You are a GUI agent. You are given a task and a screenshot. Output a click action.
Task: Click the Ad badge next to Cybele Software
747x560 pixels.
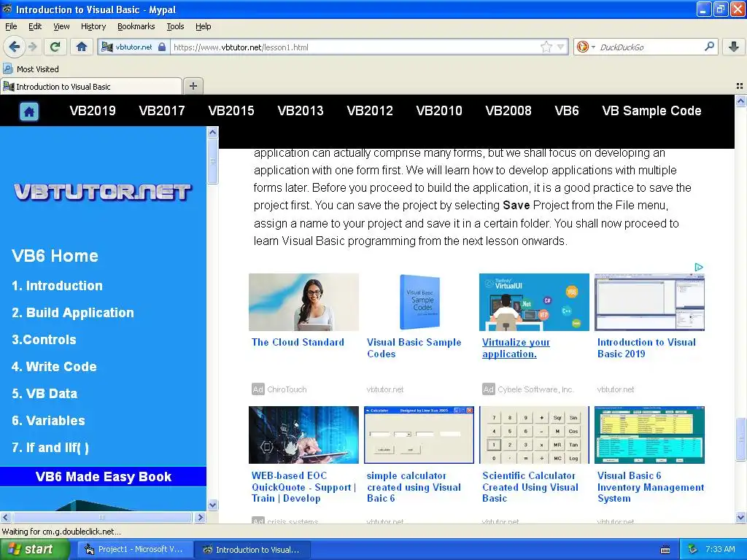(488, 389)
